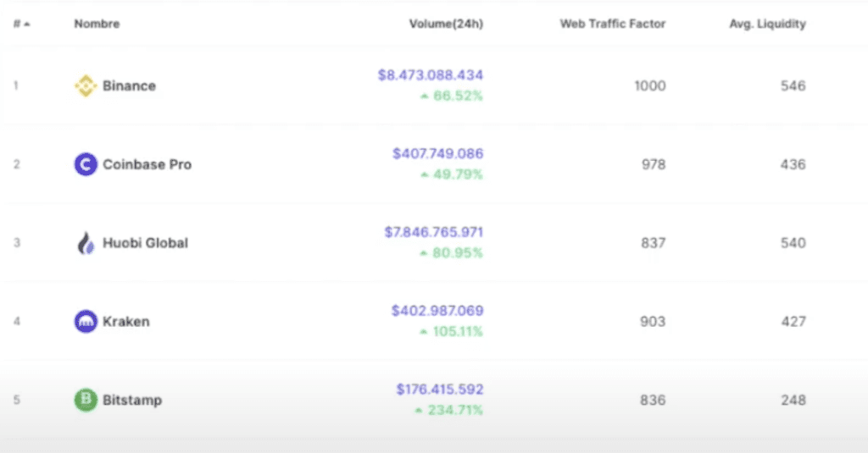Click average liquidity value 248
The width and height of the screenshot is (868, 453).
(x=793, y=400)
